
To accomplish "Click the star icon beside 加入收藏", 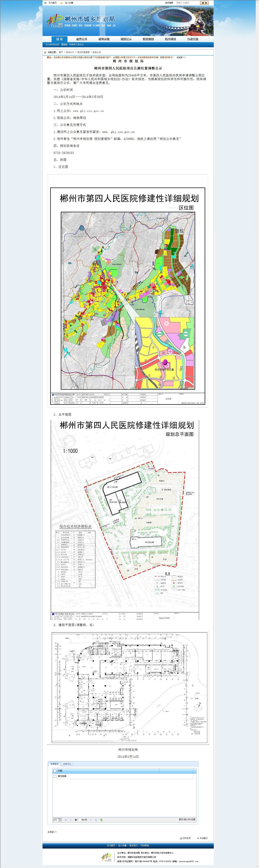I will (61, 3).
